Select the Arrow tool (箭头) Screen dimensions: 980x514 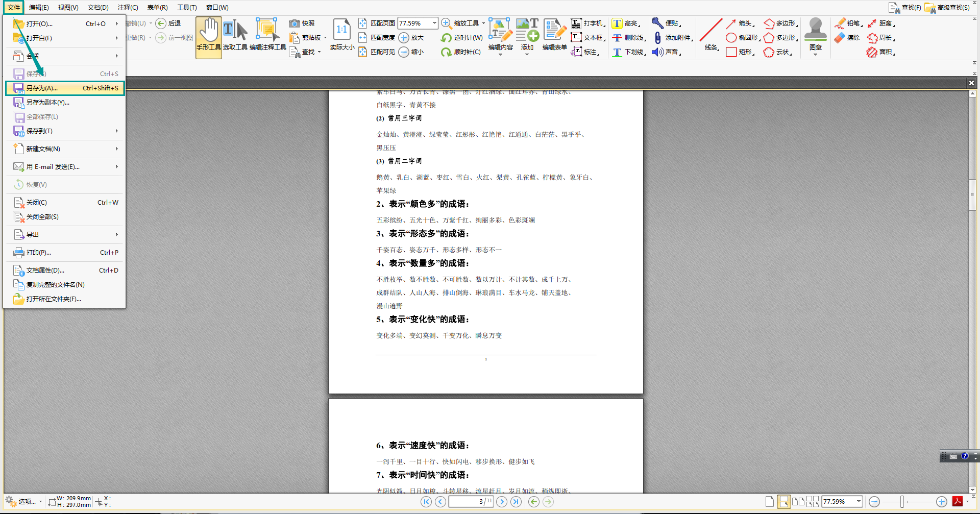point(740,23)
